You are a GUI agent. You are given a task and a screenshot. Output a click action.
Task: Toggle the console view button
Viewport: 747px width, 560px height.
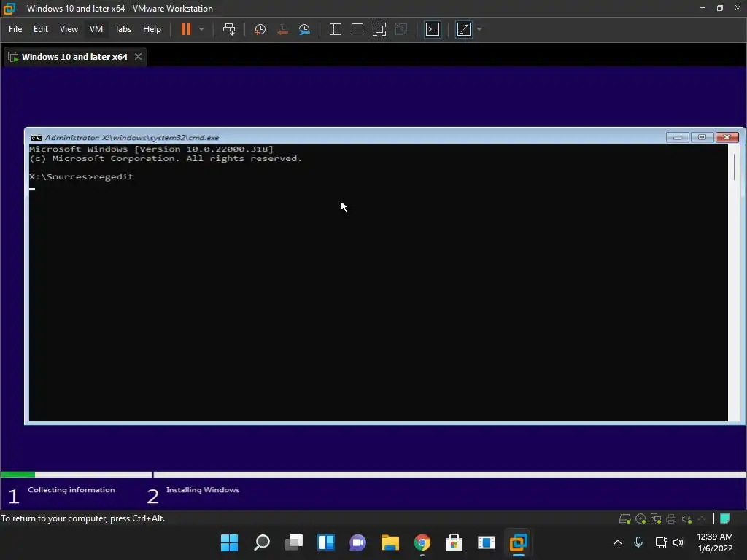(433, 29)
